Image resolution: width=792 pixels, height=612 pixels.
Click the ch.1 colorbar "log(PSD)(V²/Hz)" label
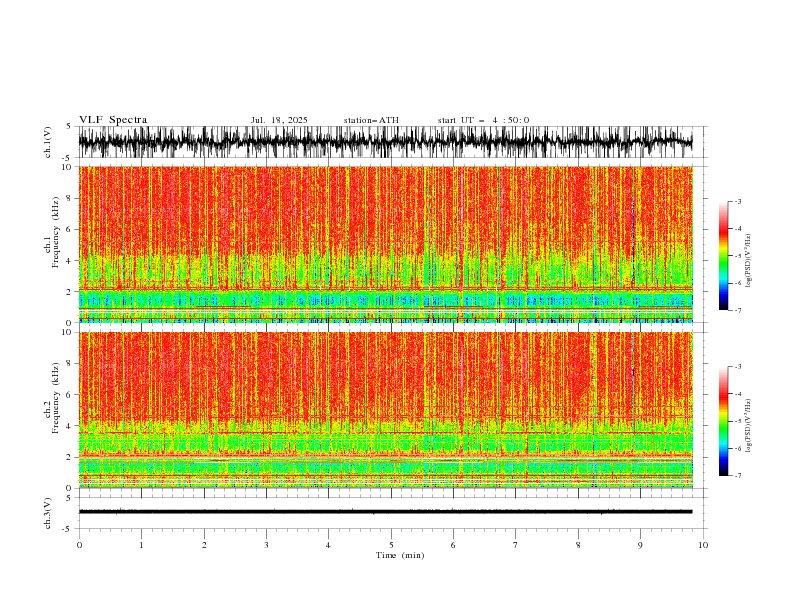(749, 261)
